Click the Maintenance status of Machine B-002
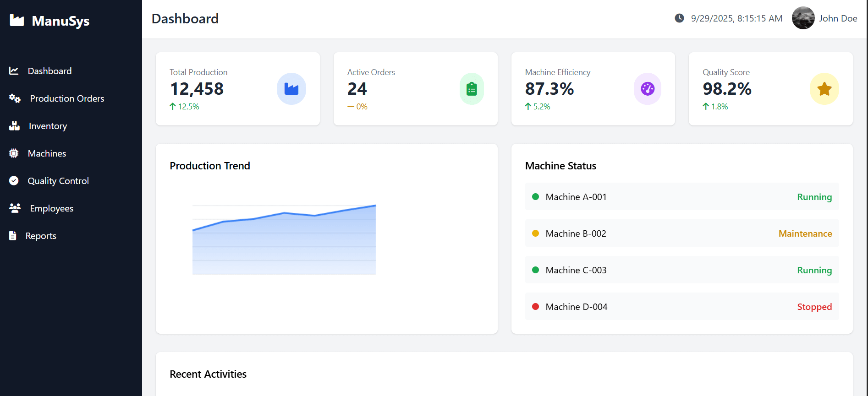Screen dimensions: 868x396 coord(805,233)
